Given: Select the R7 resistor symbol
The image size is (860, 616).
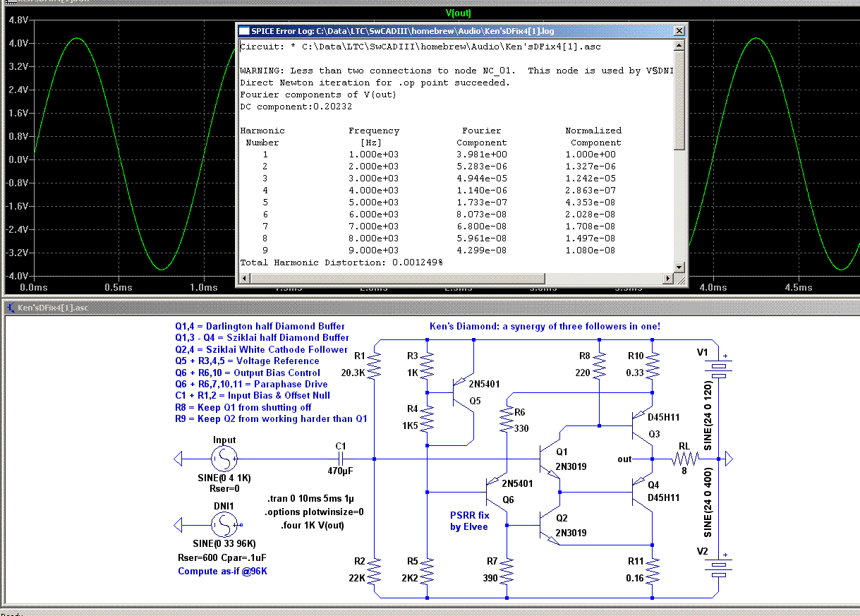Looking at the screenshot, I should (x=506, y=571).
